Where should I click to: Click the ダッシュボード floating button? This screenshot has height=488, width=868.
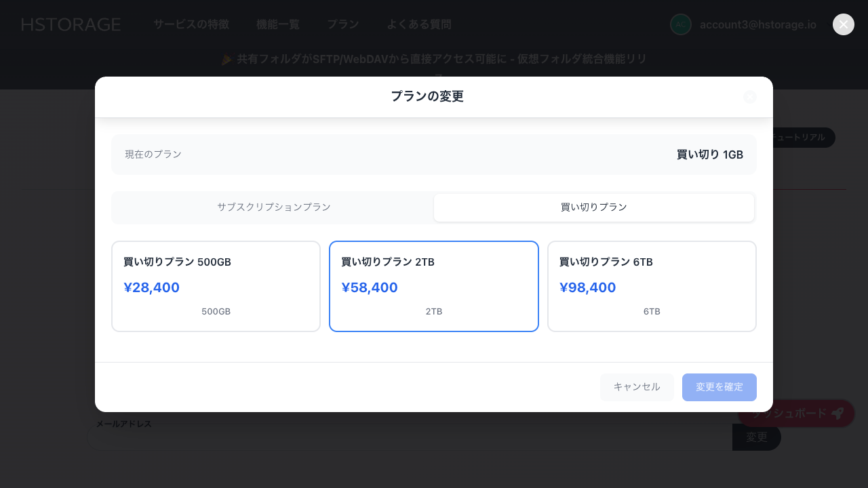[796, 413]
